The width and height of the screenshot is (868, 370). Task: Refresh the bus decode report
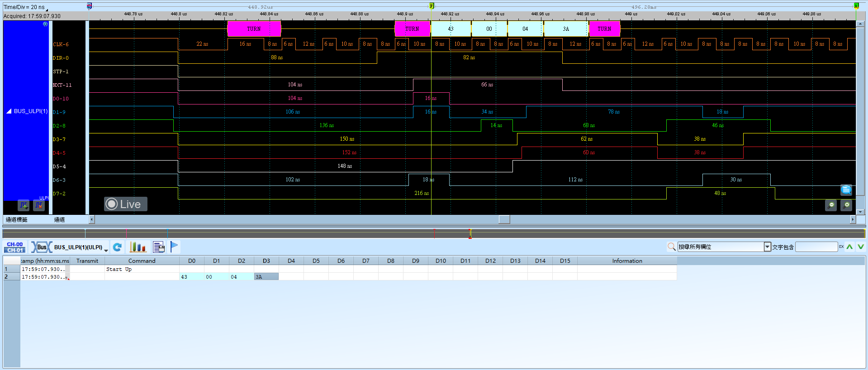click(117, 247)
